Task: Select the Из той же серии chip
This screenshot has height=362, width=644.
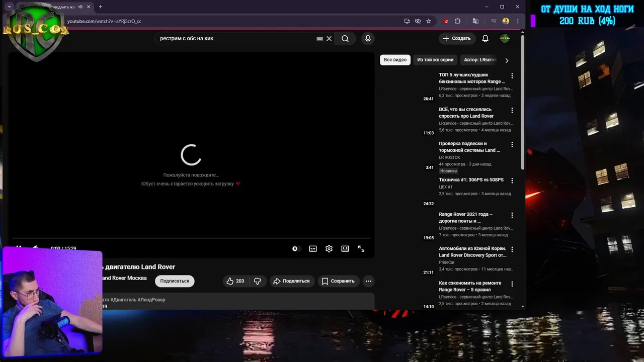Action: pos(435,60)
